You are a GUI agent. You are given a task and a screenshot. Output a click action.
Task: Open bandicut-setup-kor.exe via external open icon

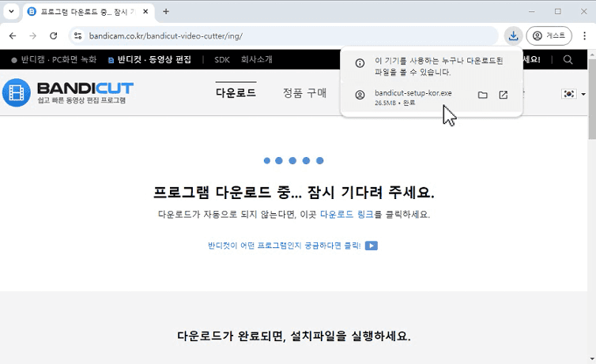(504, 95)
